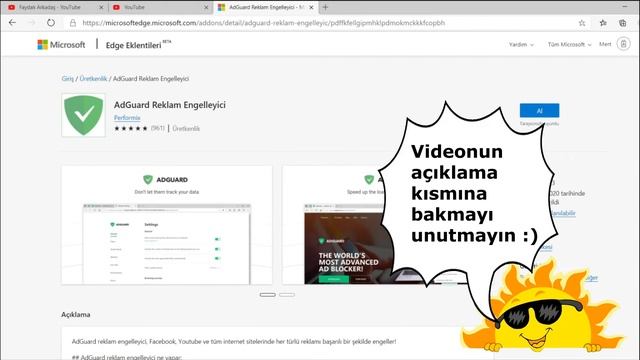Image resolution: width=640 pixels, height=360 pixels.
Task: Click the five-star rating
Action: click(131, 128)
